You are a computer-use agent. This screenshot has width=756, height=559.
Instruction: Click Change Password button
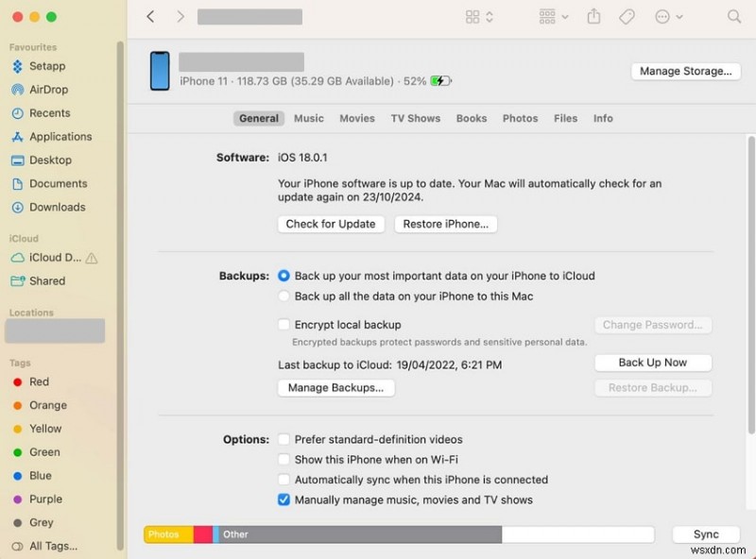[x=653, y=325]
